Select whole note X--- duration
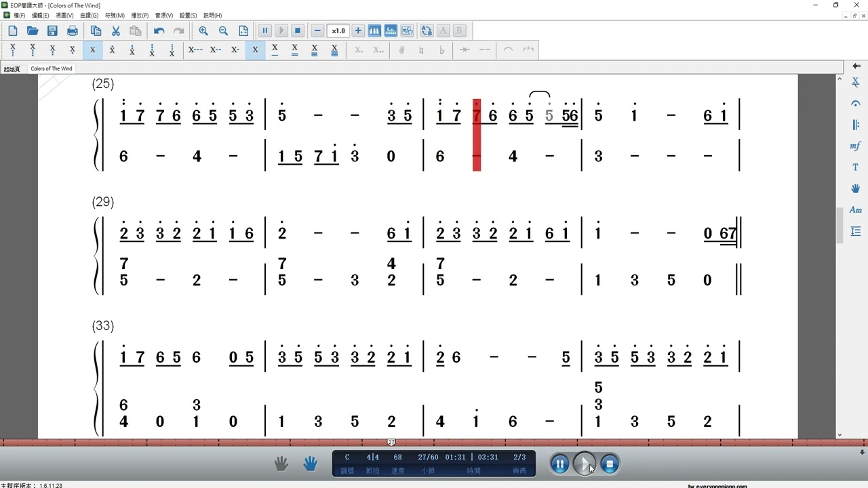The height and width of the screenshot is (488, 868). [195, 50]
